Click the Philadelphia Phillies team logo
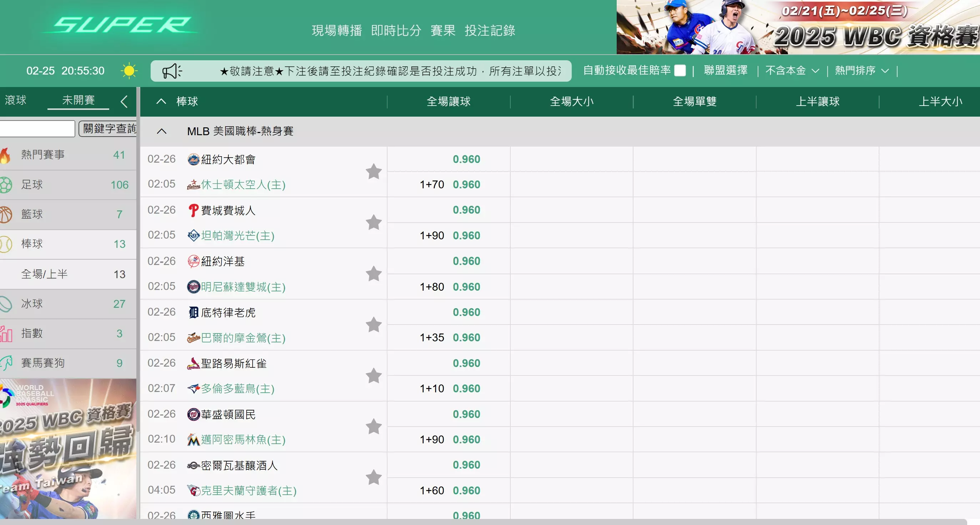 pos(194,210)
